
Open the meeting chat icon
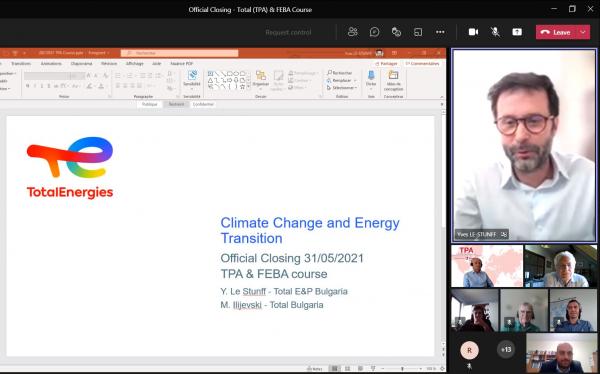point(374,32)
